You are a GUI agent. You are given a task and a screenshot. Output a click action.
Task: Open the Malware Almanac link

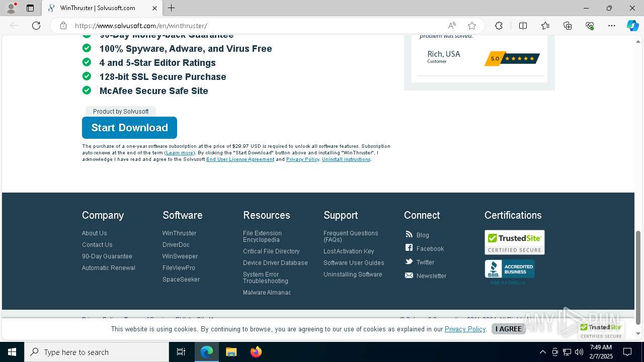coord(267,293)
